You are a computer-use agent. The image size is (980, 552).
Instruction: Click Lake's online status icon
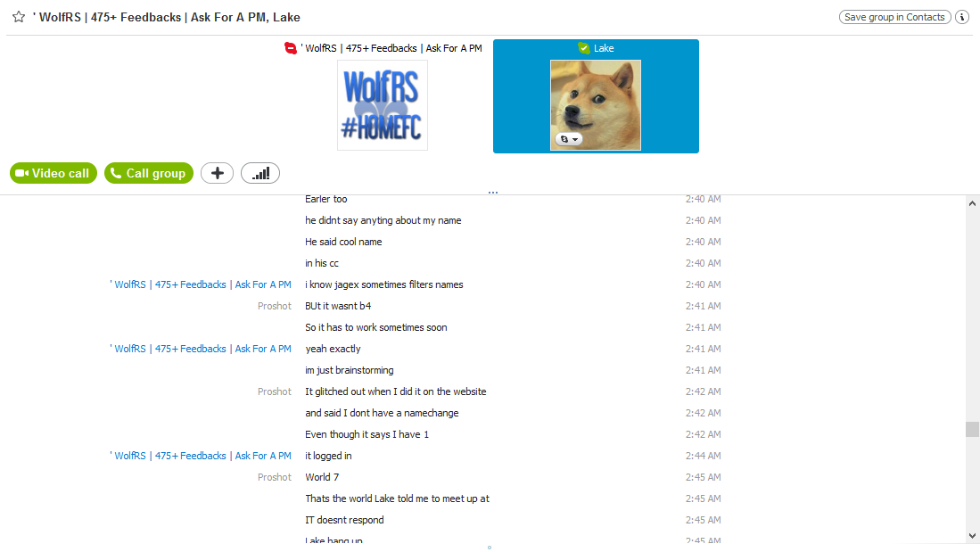tap(584, 48)
